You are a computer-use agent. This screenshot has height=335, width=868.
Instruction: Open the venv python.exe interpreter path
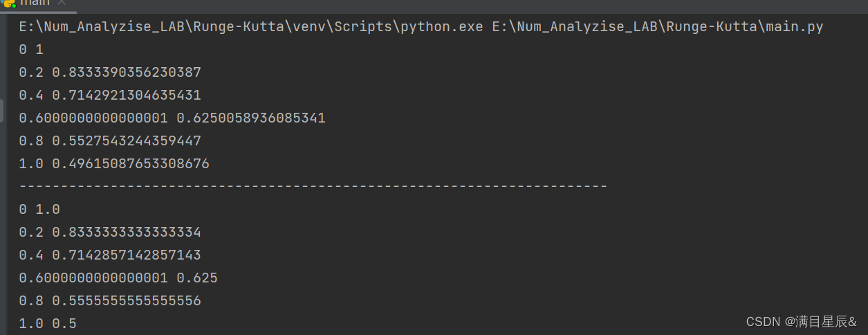pyautogui.click(x=251, y=28)
